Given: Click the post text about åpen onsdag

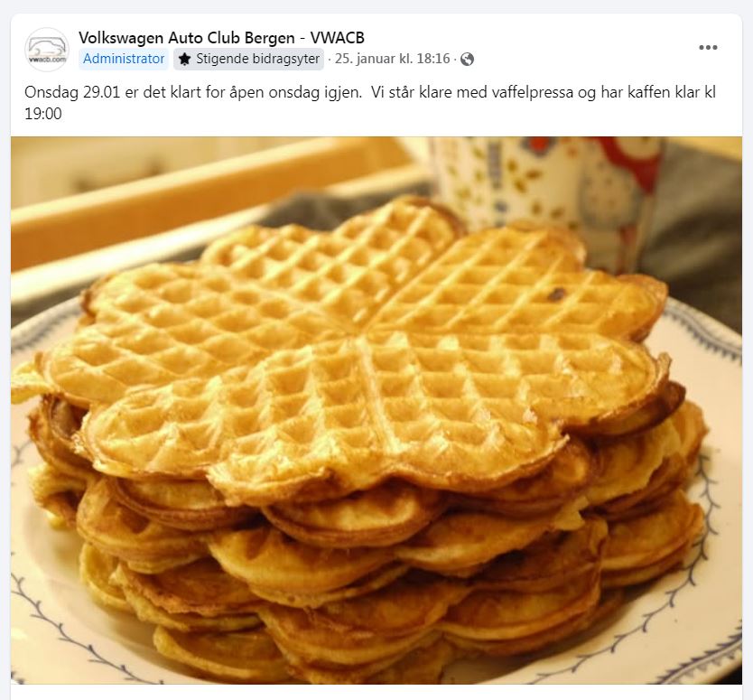Looking at the screenshot, I should point(370,103).
